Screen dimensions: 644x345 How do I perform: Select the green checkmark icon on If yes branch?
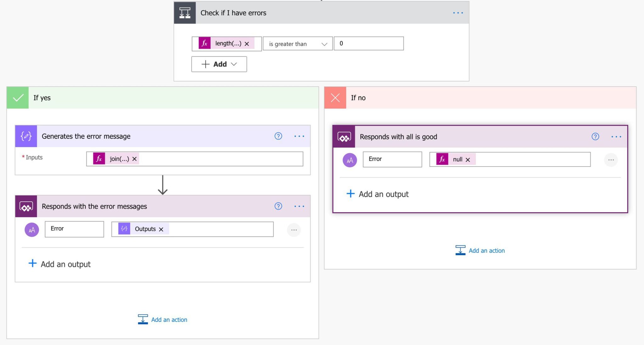tap(17, 98)
